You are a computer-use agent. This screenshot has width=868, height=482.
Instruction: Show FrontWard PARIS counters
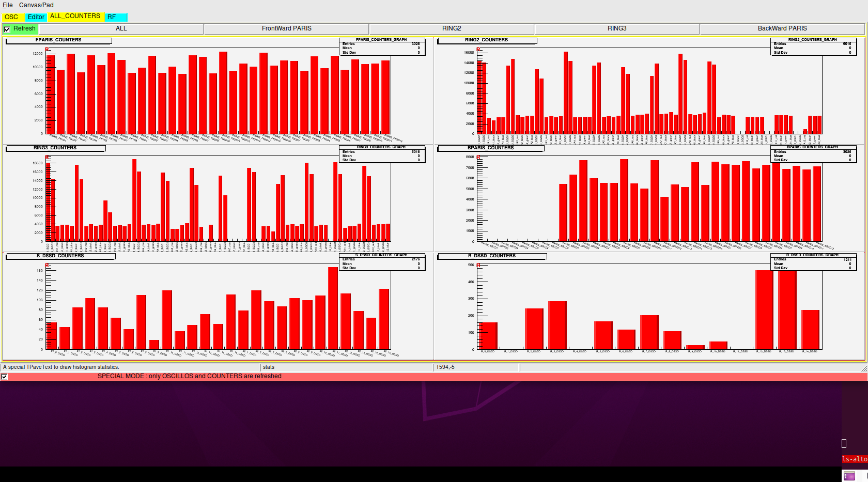(x=286, y=29)
